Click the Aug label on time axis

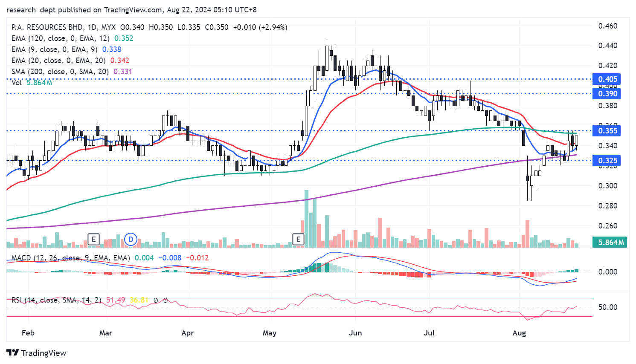pyautogui.click(x=519, y=333)
